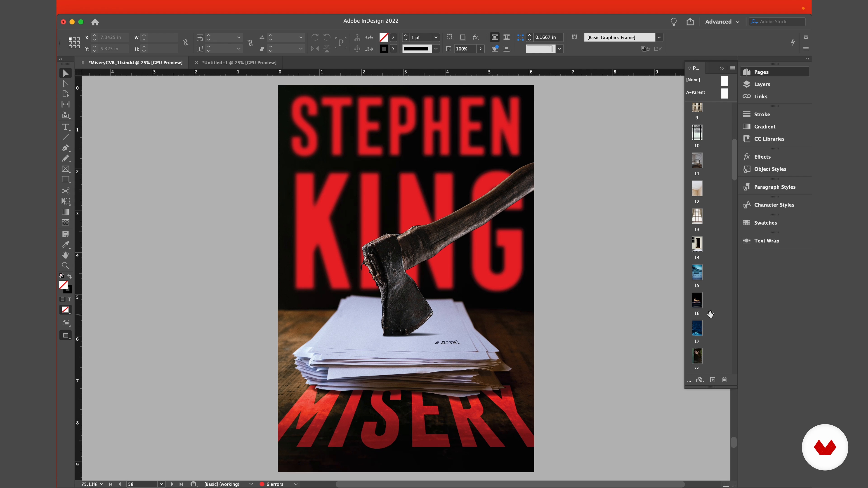Open stroke weight dropdown next to 1 pt

[x=436, y=37]
